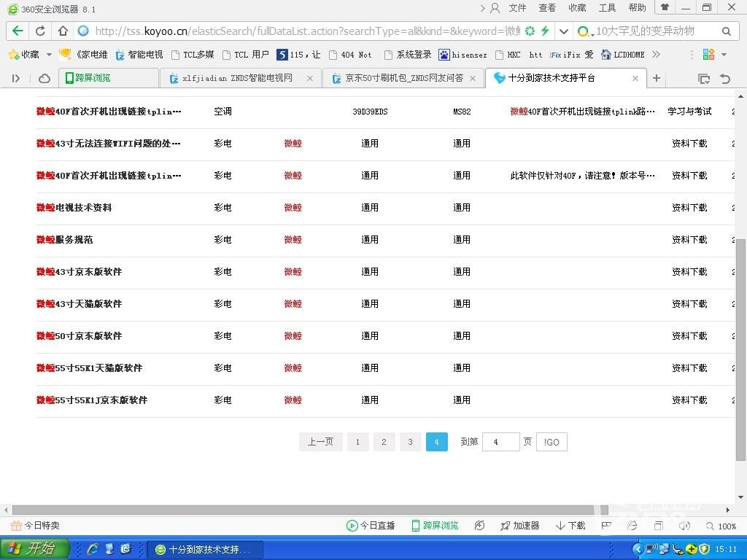This screenshot has height=560, width=747.
Task: Reload the current page
Action: (41, 31)
